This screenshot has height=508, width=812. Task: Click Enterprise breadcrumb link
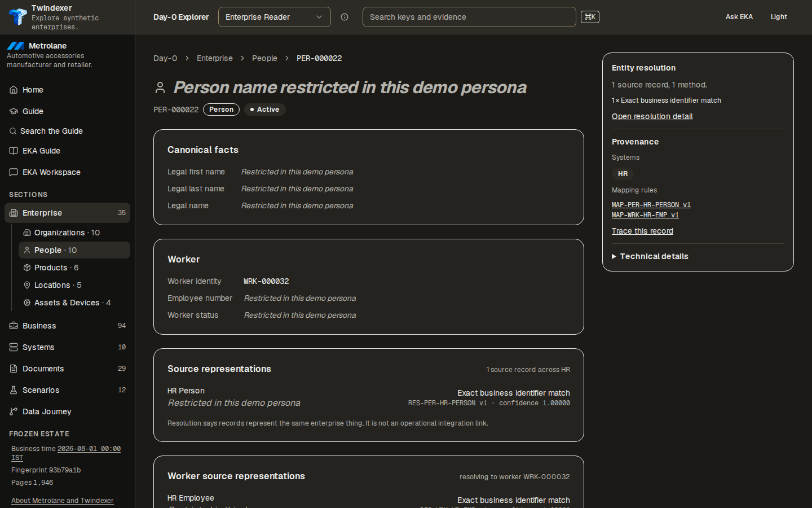point(215,58)
